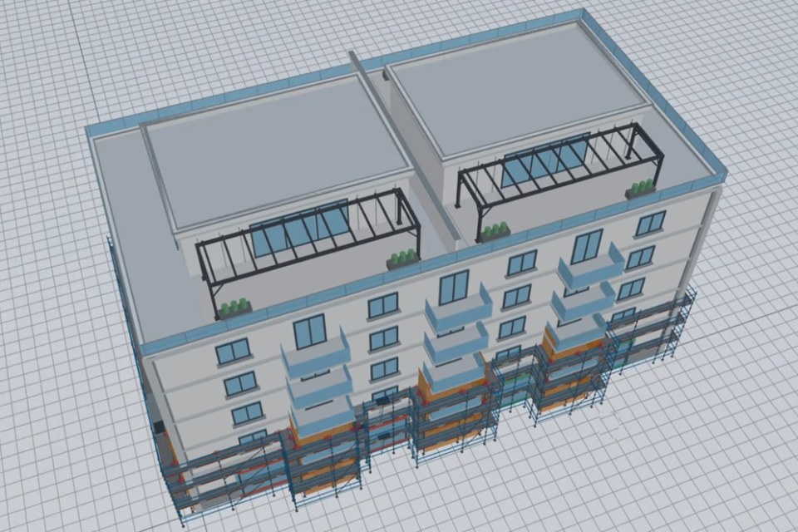Select glass sliding doors under the left pergola
798x532 pixels.
click(x=301, y=229)
